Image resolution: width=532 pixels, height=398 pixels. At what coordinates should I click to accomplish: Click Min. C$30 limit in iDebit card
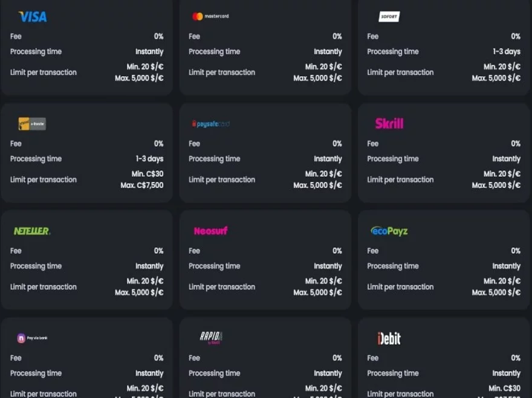(504, 388)
